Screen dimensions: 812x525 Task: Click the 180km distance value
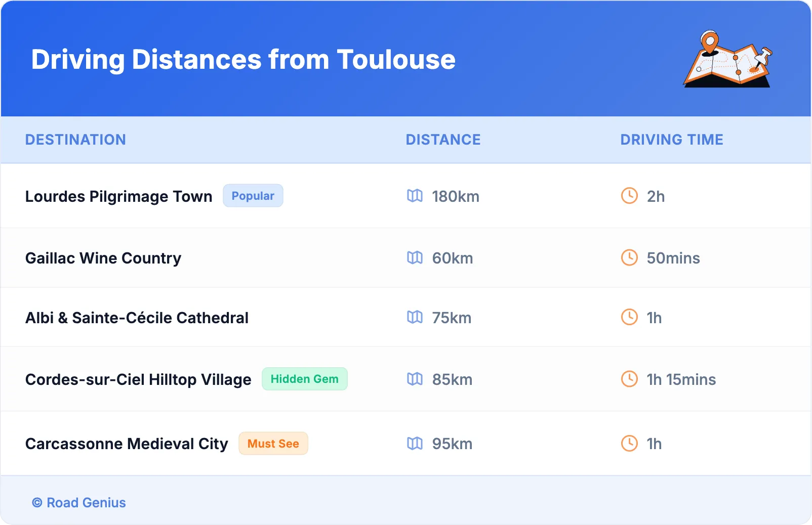point(456,196)
